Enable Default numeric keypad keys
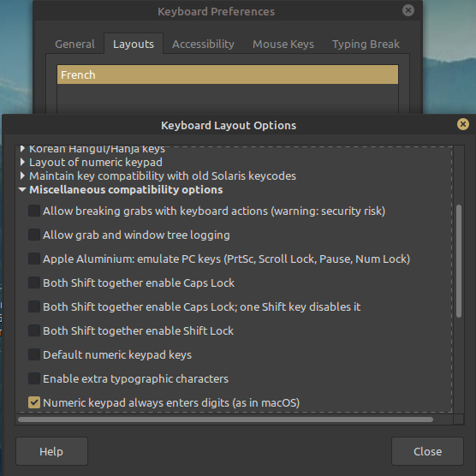 [34, 354]
